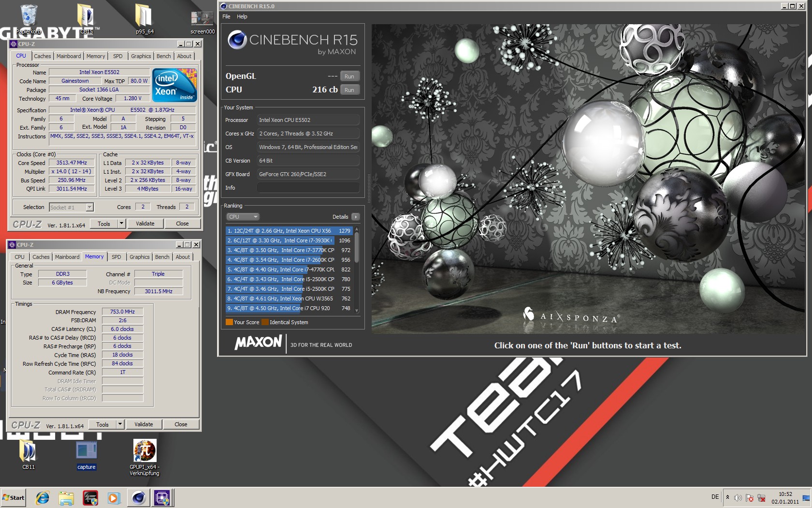Expand Tools dropdown arrow in lower CPU-Z
Image resolution: width=812 pixels, height=508 pixels.
click(x=120, y=424)
